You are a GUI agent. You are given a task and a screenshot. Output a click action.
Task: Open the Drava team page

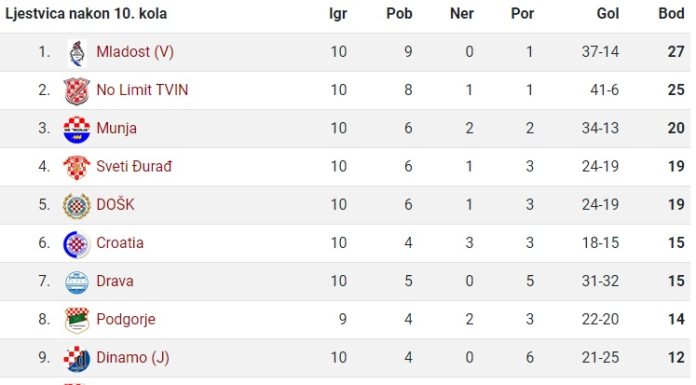click(115, 281)
